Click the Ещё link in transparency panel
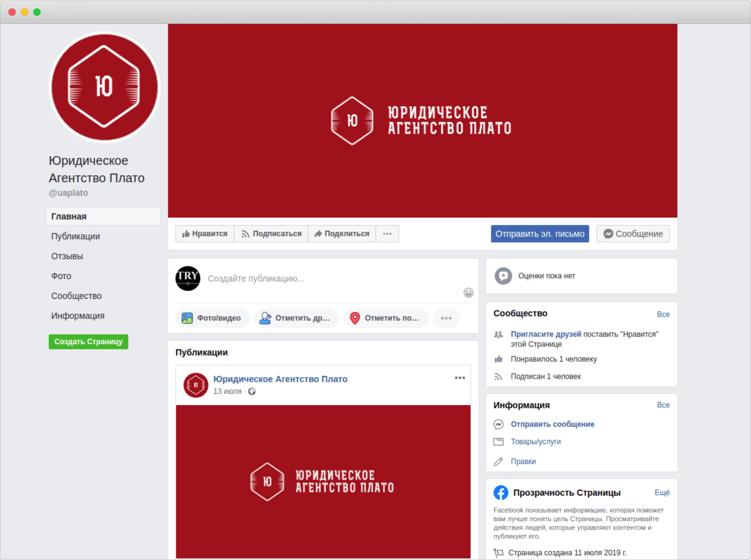751x560 pixels. [x=662, y=493]
